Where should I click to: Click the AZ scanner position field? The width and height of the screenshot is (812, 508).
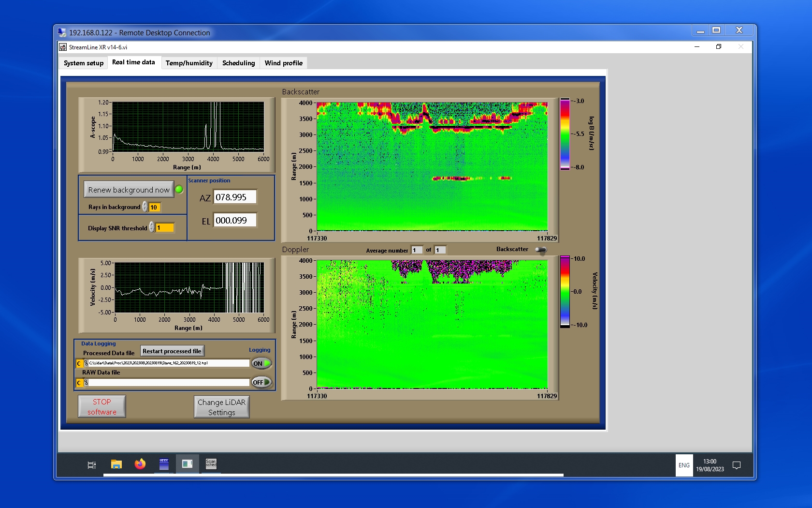234,197
